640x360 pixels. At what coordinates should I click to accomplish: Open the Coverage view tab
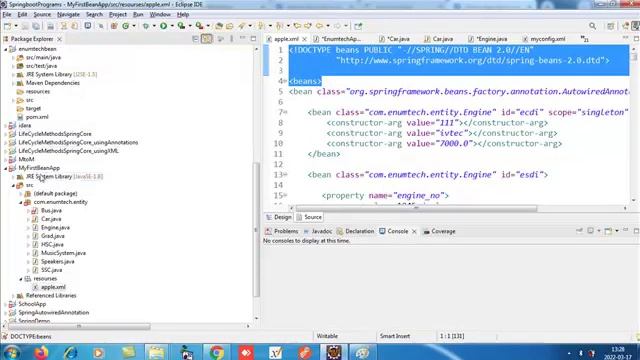click(x=439, y=231)
